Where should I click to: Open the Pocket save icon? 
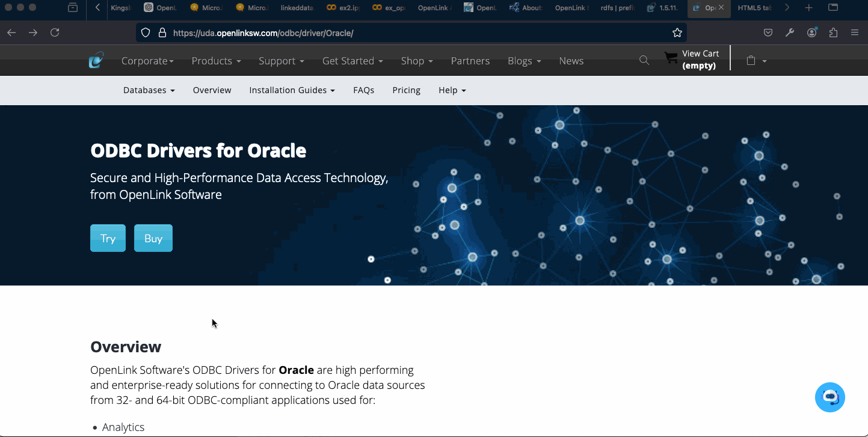tap(768, 32)
